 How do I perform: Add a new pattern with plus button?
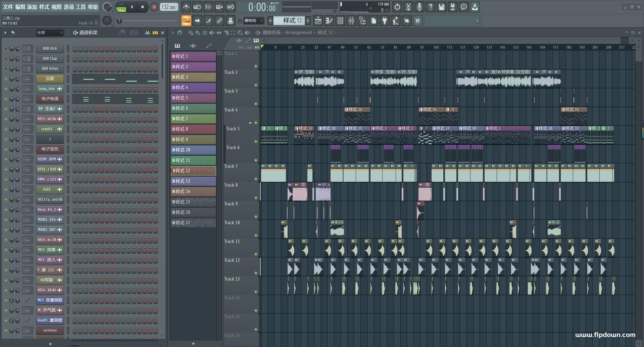click(x=308, y=21)
